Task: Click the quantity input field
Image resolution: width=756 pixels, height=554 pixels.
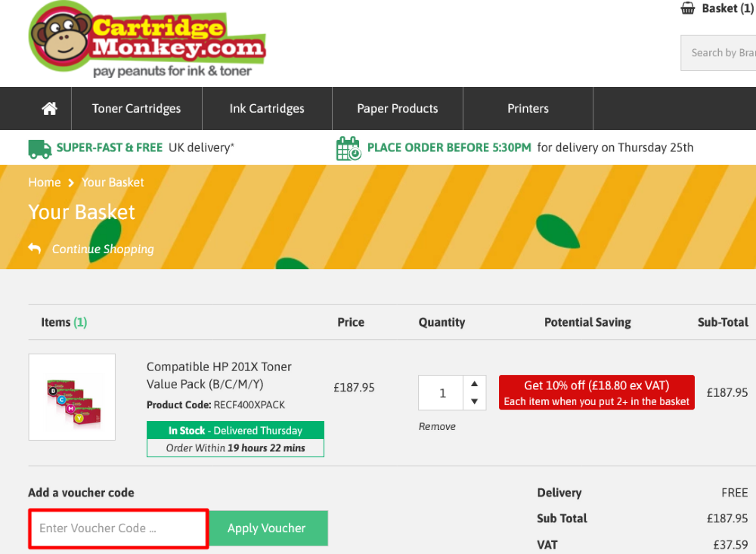Action: [442, 393]
